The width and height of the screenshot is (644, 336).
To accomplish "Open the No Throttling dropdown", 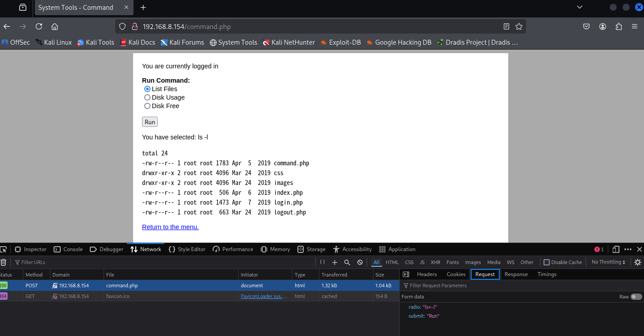I will pos(608,262).
